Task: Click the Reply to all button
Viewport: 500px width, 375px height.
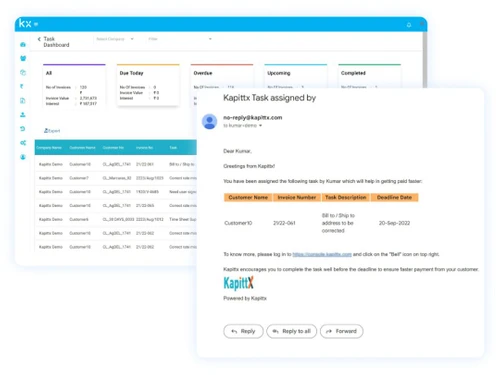Action: click(291, 331)
